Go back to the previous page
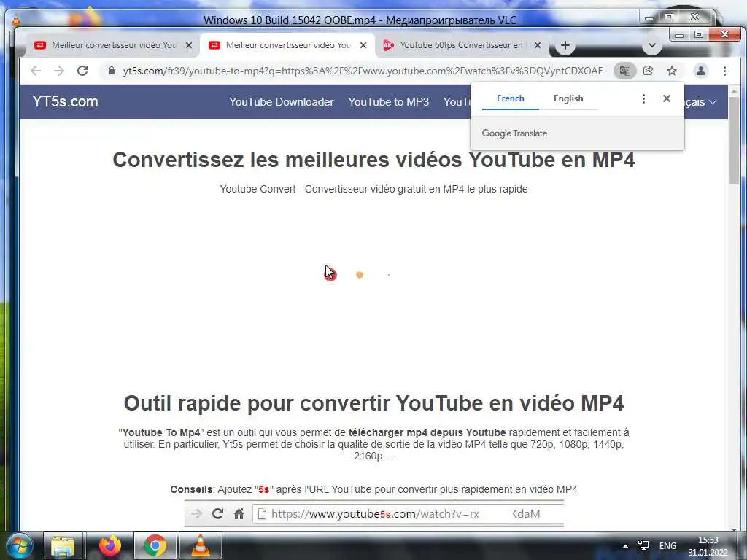This screenshot has width=747, height=560. (x=36, y=71)
